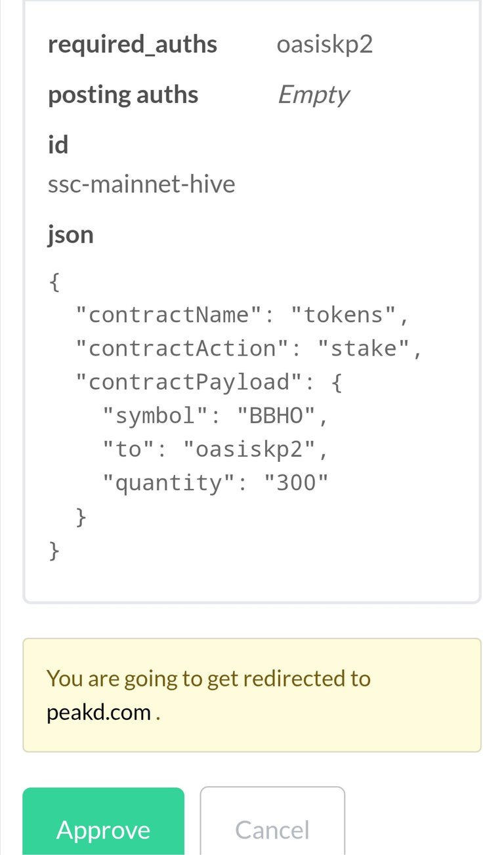Click the contractPayload opening line

pyautogui.click(x=209, y=382)
